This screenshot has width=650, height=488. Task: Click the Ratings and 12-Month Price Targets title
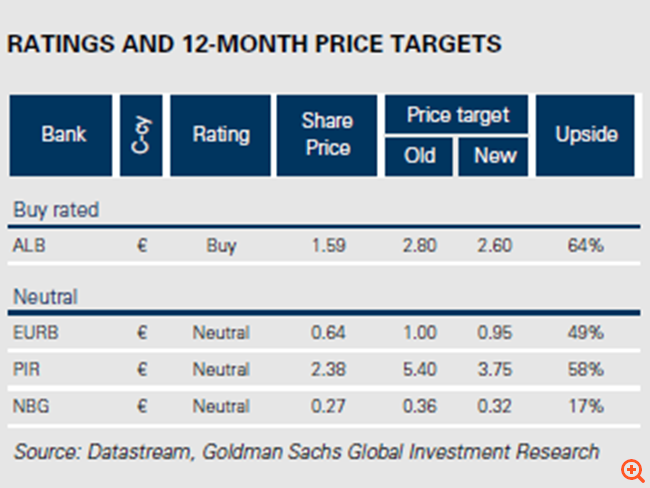pyautogui.click(x=254, y=45)
